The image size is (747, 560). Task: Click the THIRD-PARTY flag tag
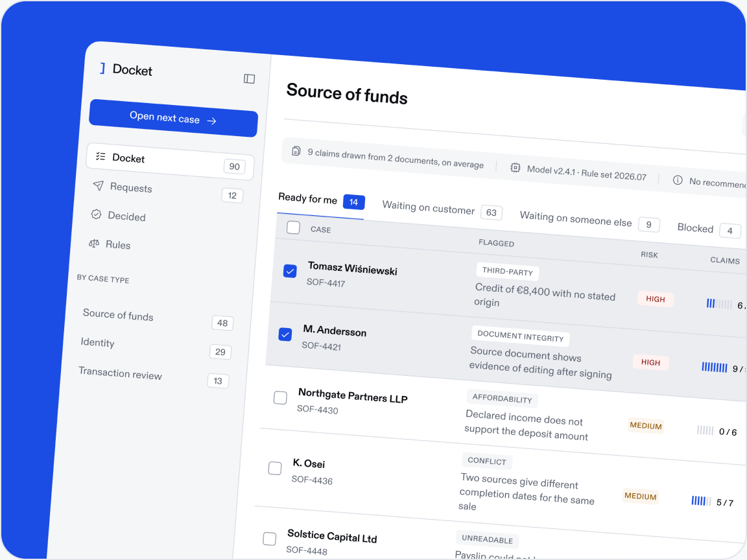point(507,272)
